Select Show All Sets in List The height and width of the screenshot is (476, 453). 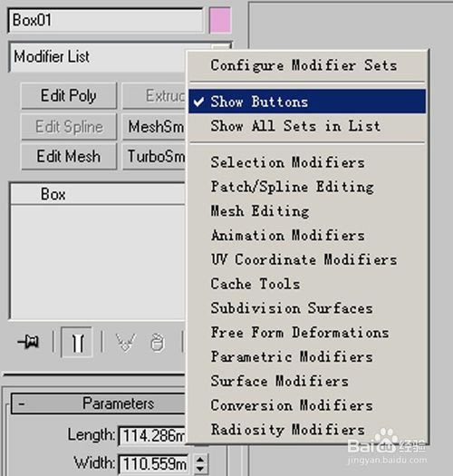[x=307, y=126]
